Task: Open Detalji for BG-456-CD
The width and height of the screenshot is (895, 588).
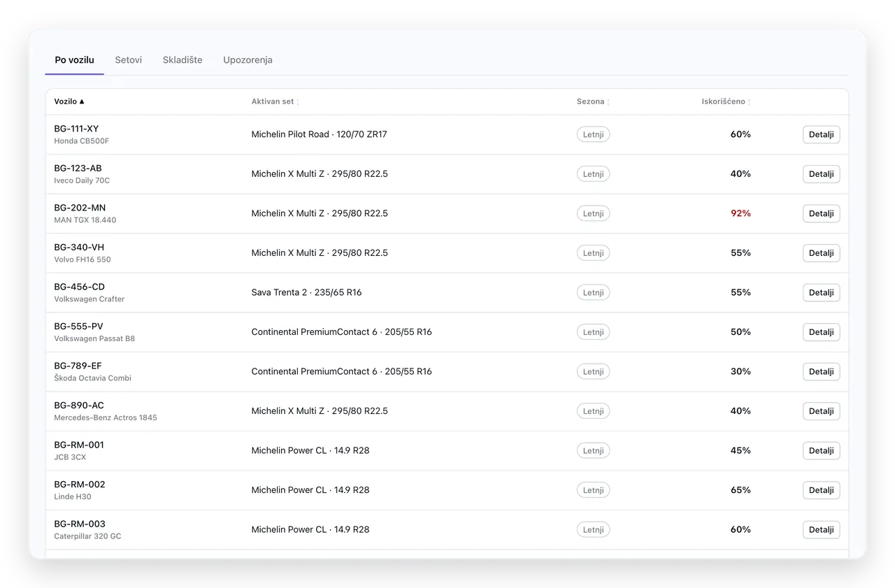Action: pyautogui.click(x=822, y=292)
